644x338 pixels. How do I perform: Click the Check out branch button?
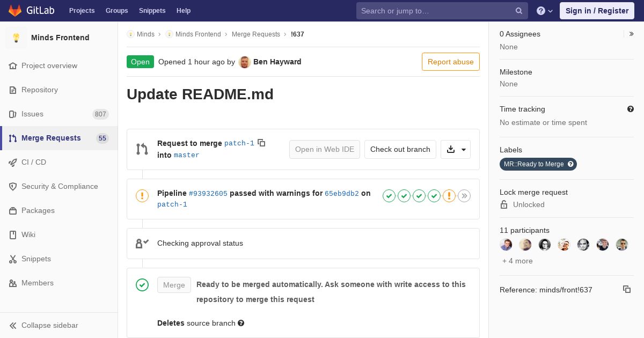click(400, 149)
